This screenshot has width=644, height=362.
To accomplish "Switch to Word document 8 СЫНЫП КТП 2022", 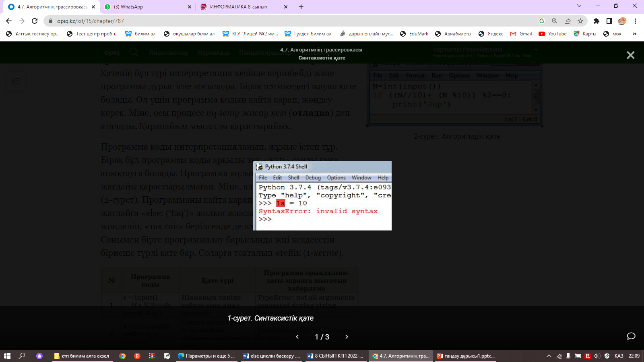I will (336, 356).
